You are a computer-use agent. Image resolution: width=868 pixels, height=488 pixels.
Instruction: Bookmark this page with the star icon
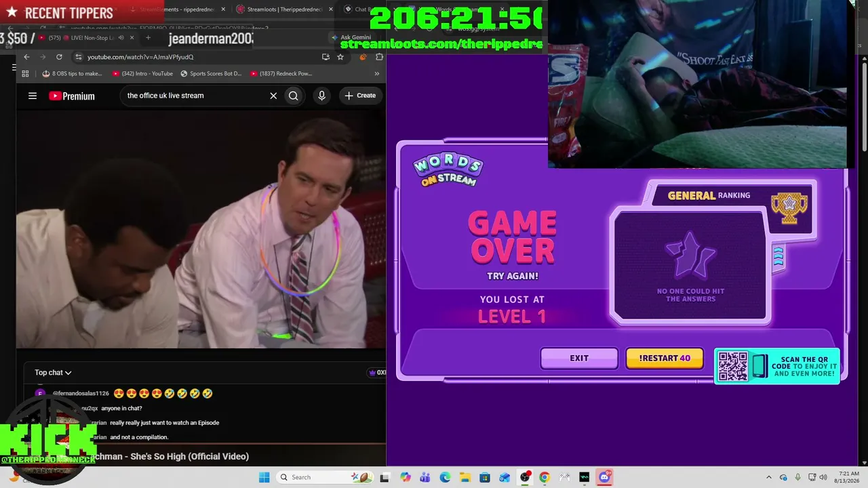pos(340,57)
